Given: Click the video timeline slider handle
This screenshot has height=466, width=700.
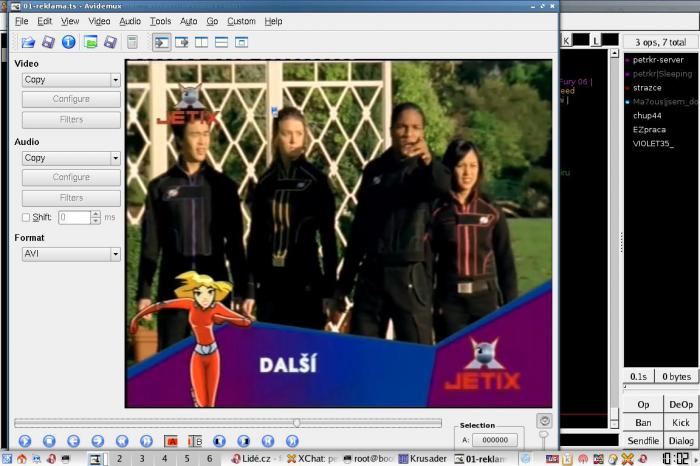Looking at the screenshot, I should (296, 422).
